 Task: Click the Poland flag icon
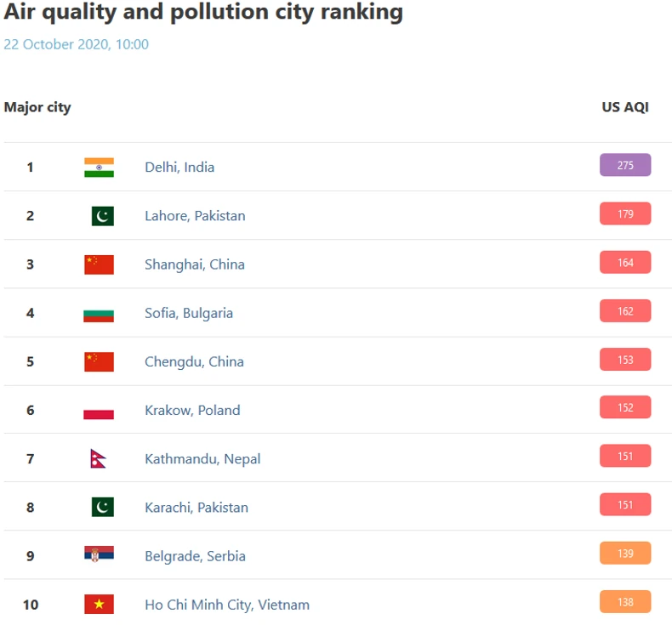[99, 411]
